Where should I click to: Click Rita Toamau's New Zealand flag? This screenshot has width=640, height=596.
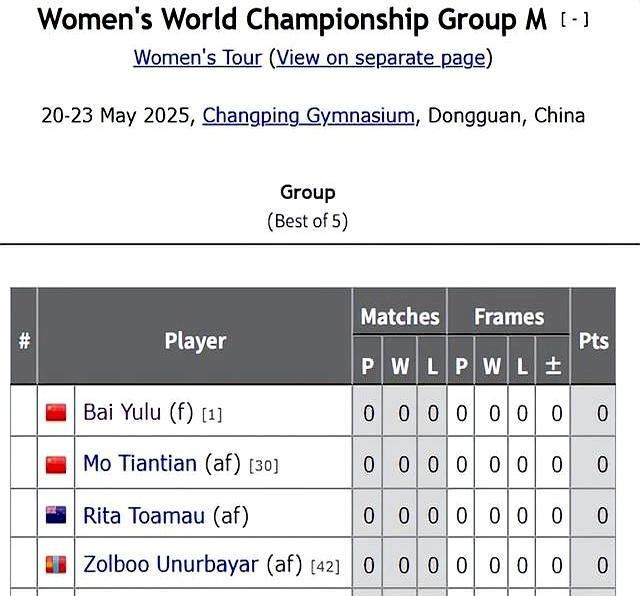pyautogui.click(x=56, y=515)
